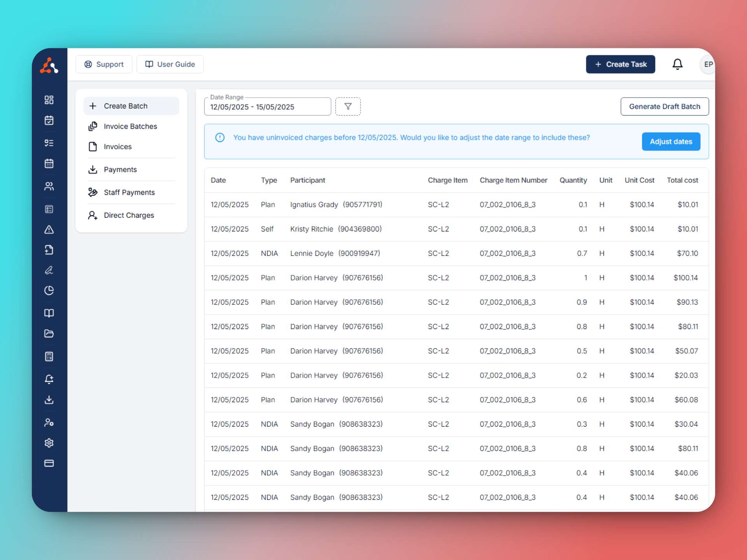Select the participants (people) sidebar icon

click(x=49, y=186)
